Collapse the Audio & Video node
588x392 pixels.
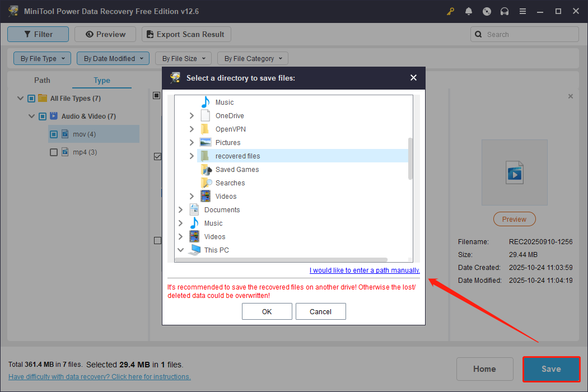point(32,116)
